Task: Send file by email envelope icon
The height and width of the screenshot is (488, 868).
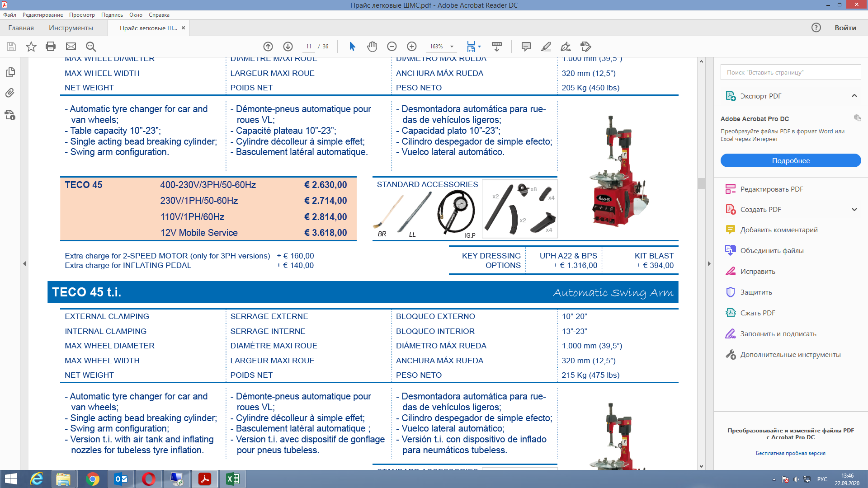Action: tap(71, 47)
